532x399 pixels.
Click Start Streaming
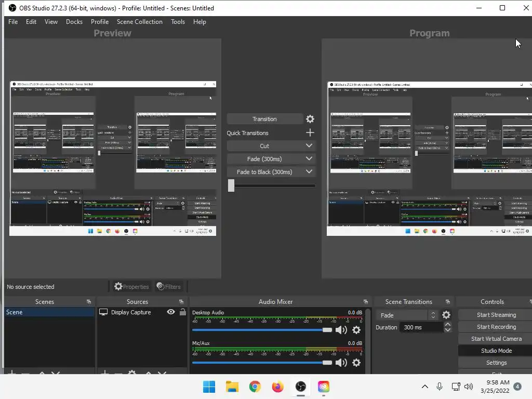coord(496,315)
